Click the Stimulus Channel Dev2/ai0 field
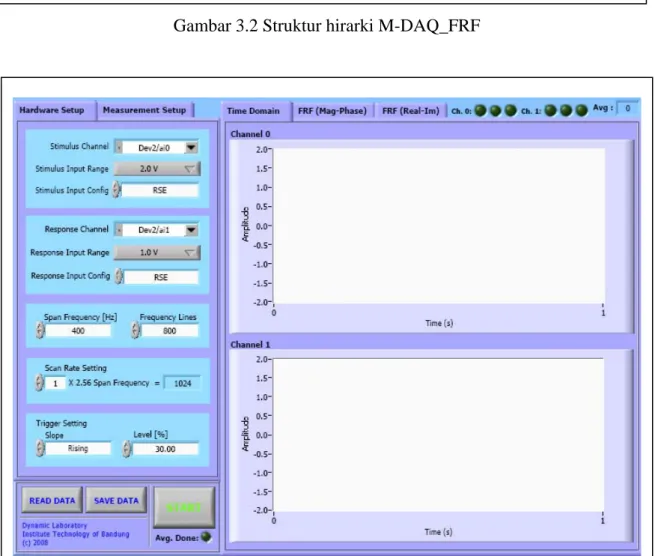The image size is (655, 556). point(154,148)
